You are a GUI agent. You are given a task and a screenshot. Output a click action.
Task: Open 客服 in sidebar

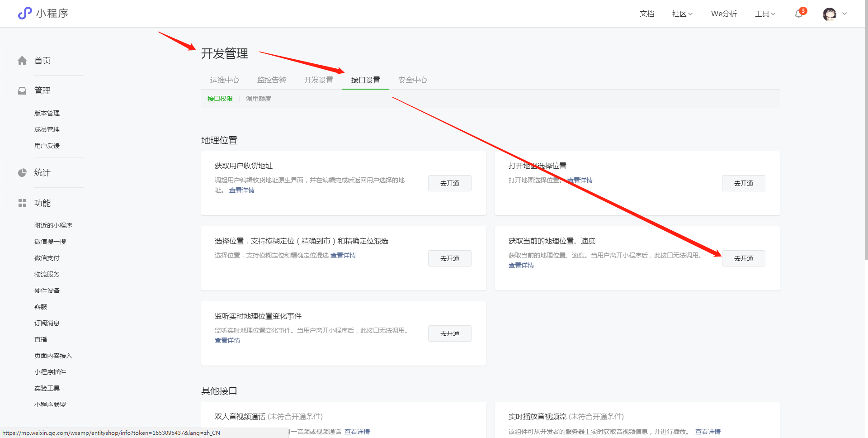click(x=41, y=307)
